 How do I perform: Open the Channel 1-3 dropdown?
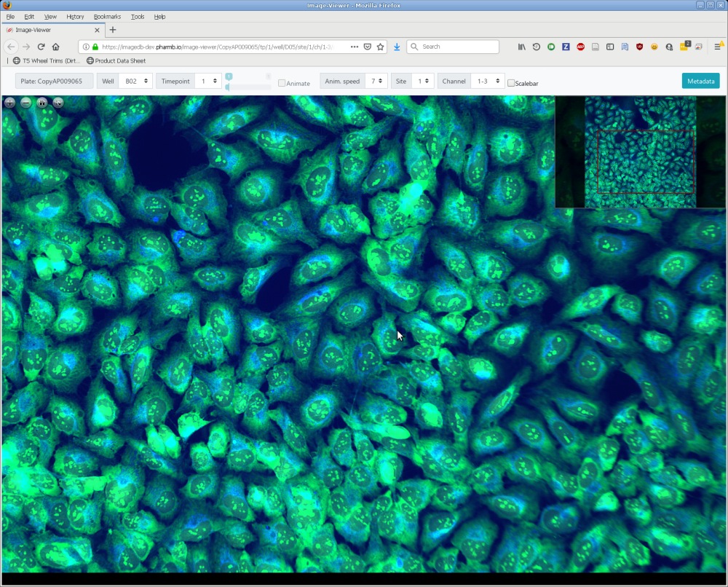coord(488,82)
